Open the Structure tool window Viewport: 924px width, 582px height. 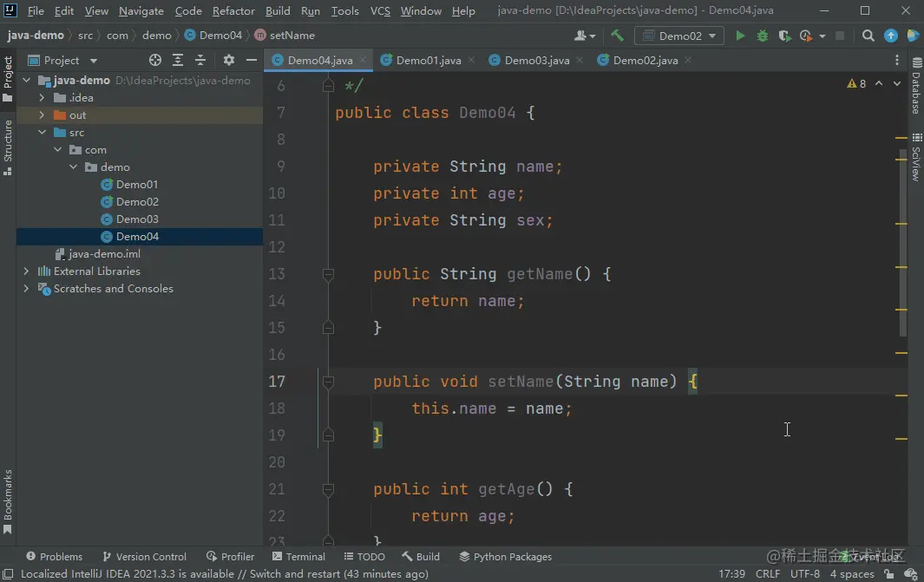coord(8,147)
